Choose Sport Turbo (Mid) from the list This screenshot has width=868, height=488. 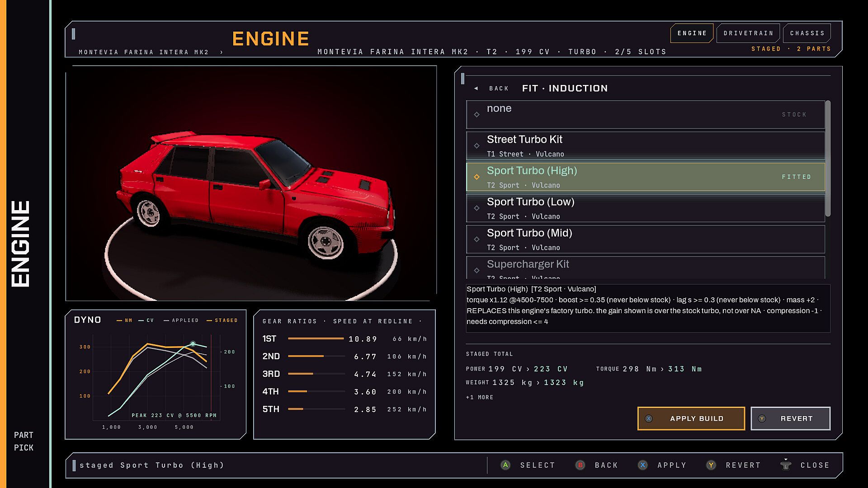(646, 239)
